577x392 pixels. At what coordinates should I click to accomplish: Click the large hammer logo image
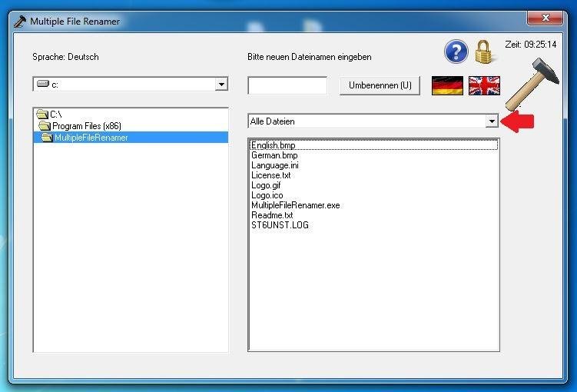[532, 85]
